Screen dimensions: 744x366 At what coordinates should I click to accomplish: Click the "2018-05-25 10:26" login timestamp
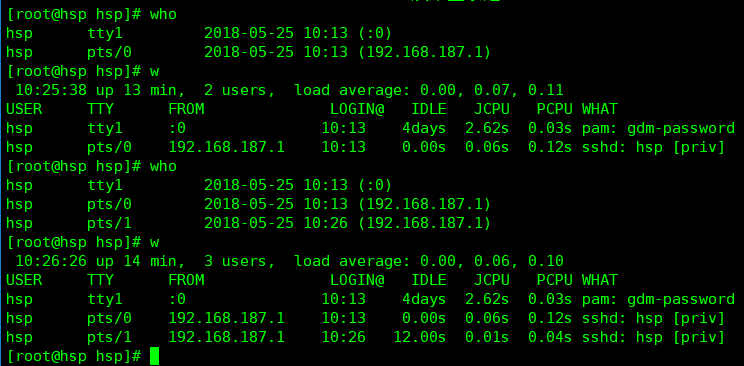pyautogui.click(x=276, y=223)
